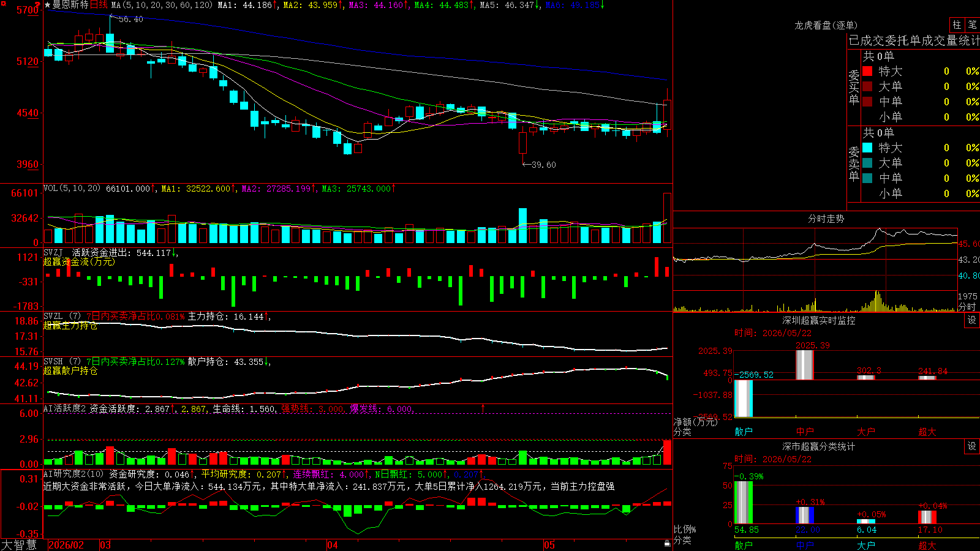Click the star icon before 曼恩斯特

(48, 5)
